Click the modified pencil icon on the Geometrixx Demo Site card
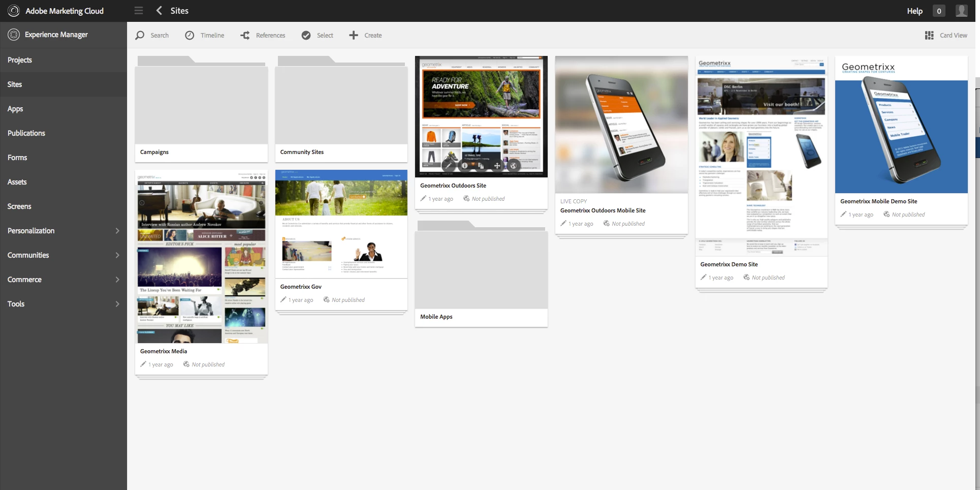The width and height of the screenshot is (980, 490). click(704, 277)
